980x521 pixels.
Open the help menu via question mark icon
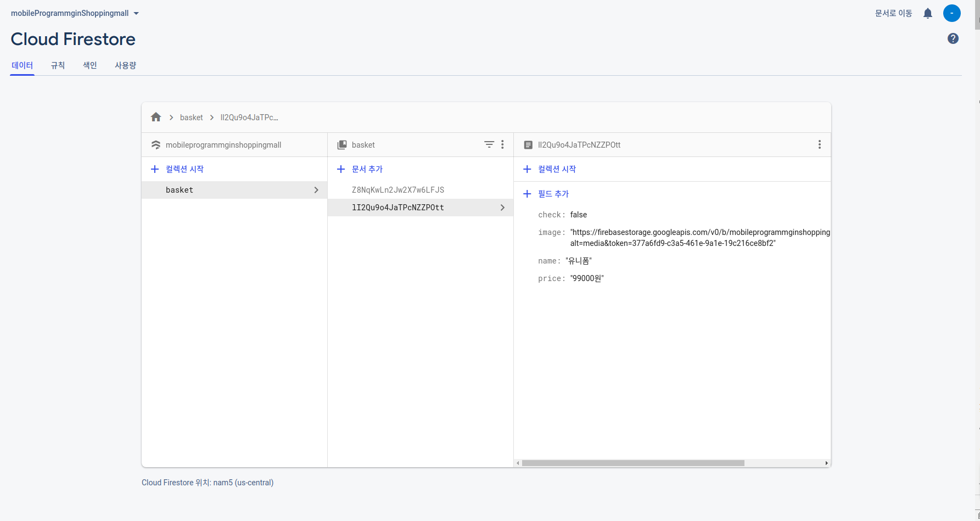coord(953,38)
